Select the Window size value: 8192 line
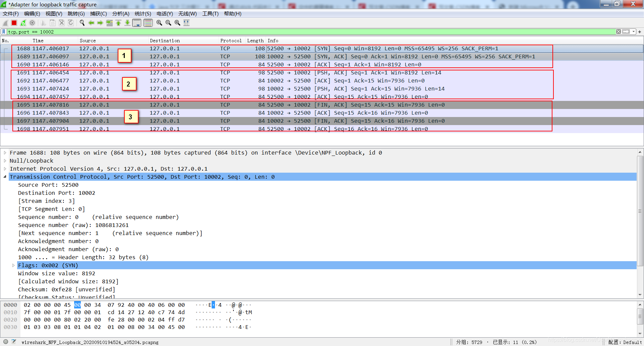This screenshot has height=346, width=644. pos(57,273)
